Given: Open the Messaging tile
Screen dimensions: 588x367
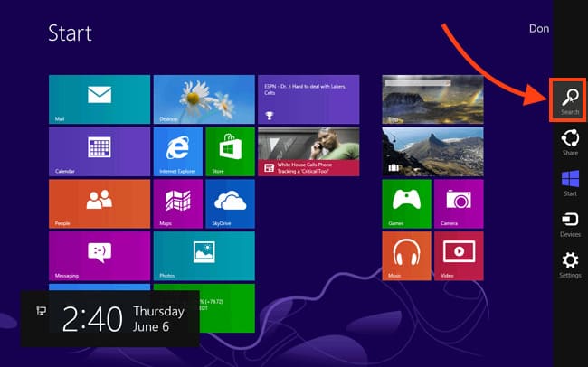Looking at the screenshot, I should pyautogui.click(x=99, y=256).
